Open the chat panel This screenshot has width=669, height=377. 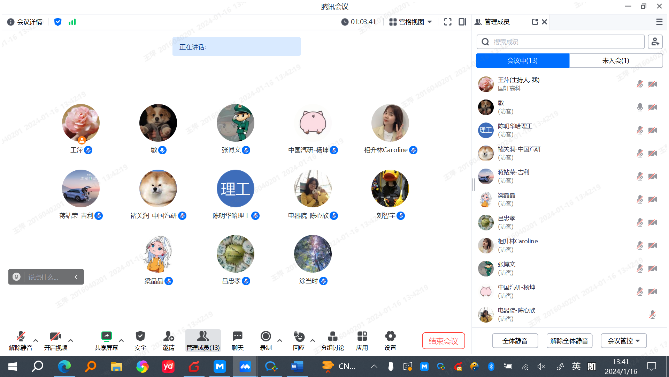[x=238, y=340]
